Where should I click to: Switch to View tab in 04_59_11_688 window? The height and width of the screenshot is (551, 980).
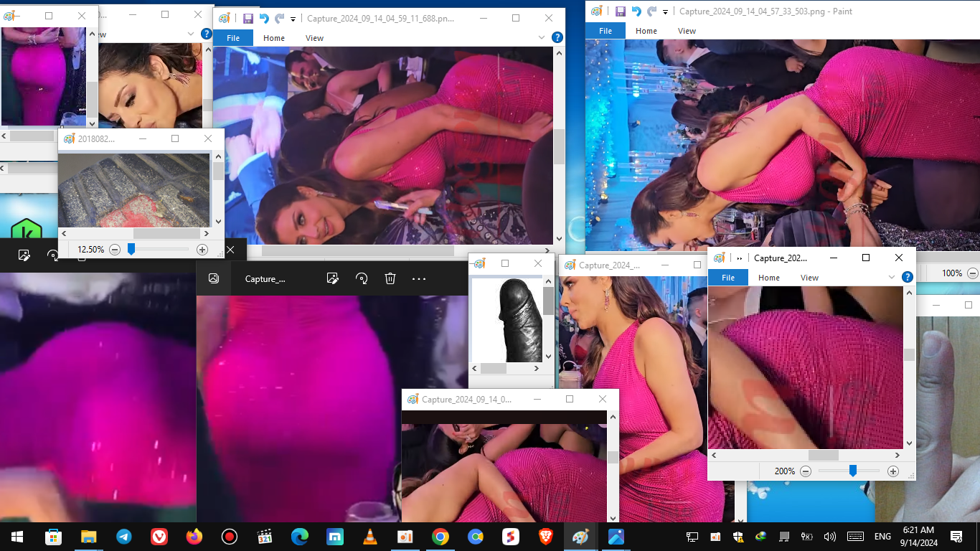click(x=314, y=38)
